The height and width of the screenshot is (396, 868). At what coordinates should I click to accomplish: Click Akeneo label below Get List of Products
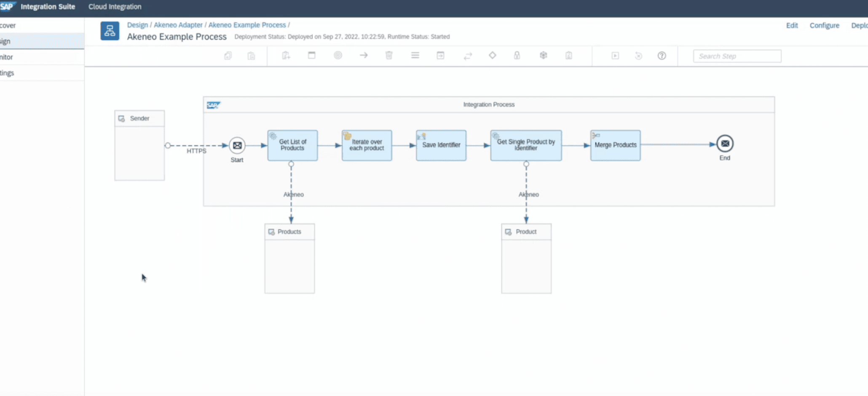point(293,194)
